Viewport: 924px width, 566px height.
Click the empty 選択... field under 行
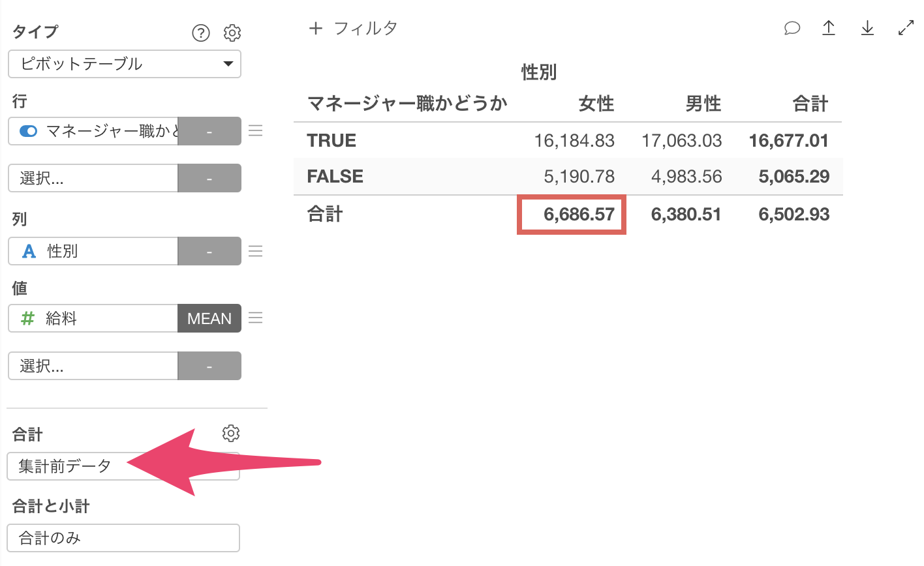(93, 178)
